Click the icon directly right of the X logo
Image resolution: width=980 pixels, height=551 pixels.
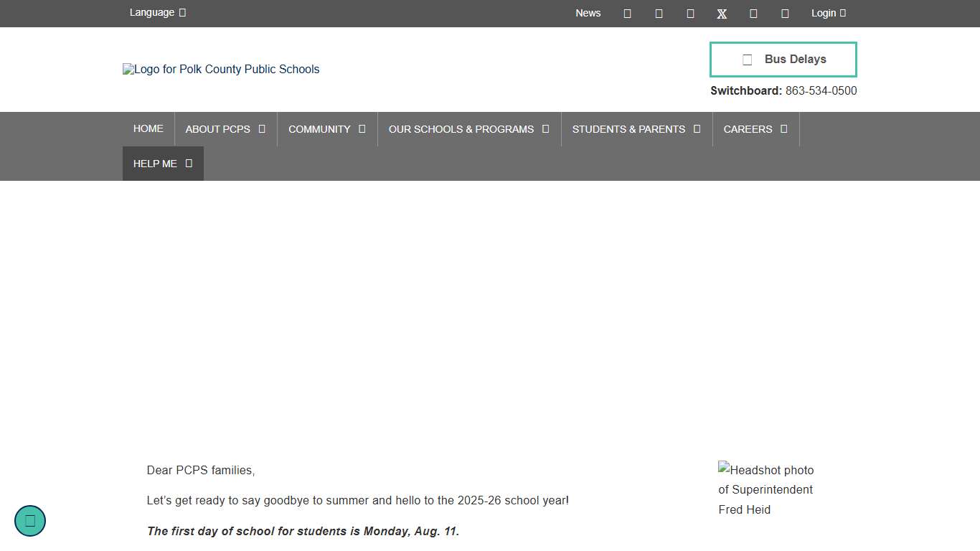pyautogui.click(x=753, y=14)
